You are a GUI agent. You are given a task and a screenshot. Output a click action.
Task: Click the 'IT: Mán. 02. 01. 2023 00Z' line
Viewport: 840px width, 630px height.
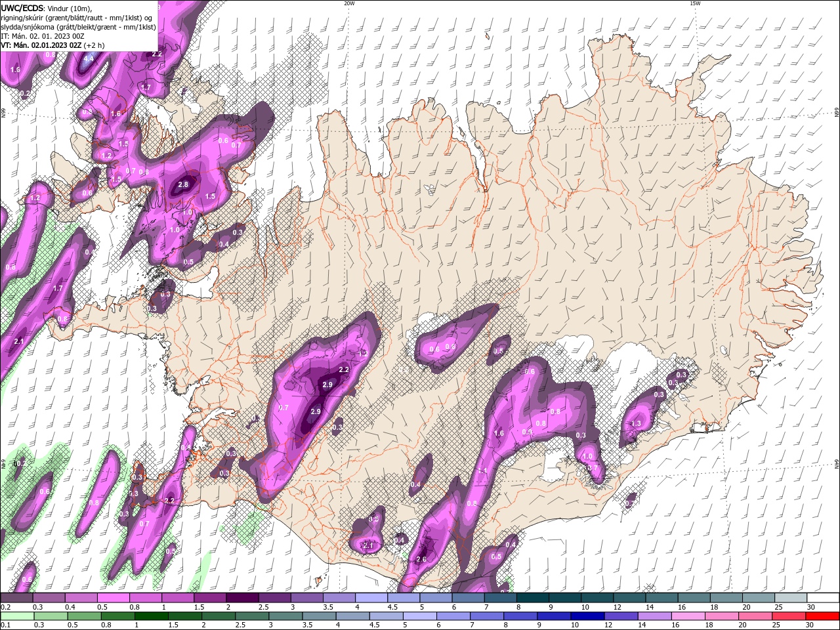pos(42,36)
